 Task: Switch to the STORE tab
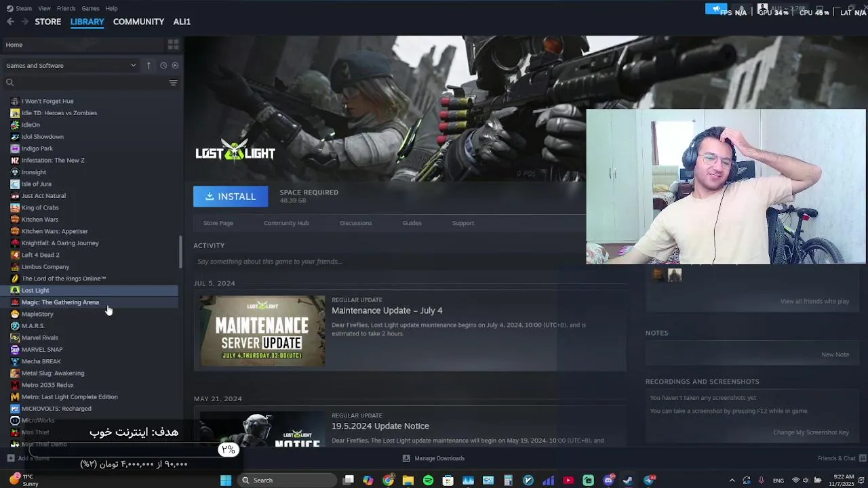(x=48, y=22)
